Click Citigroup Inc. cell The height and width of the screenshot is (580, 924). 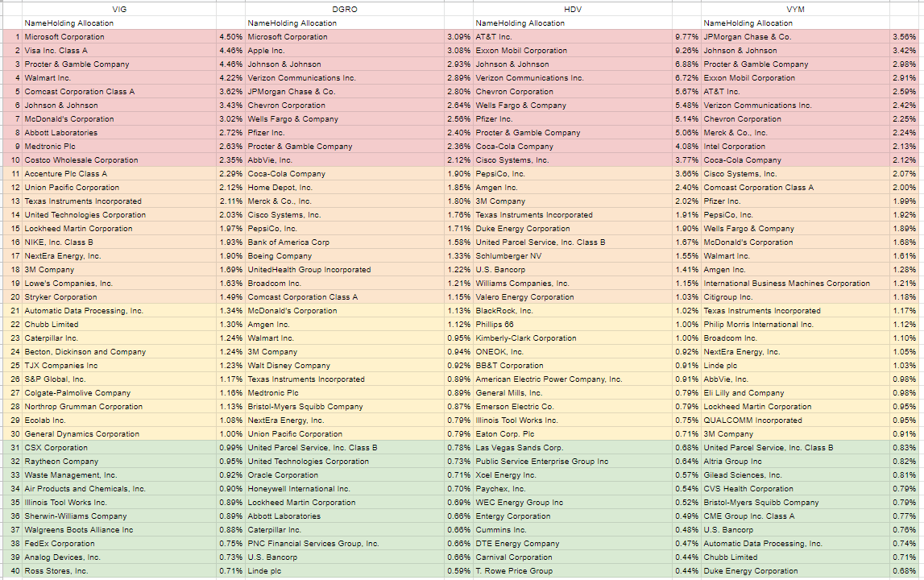pyautogui.click(x=795, y=297)
